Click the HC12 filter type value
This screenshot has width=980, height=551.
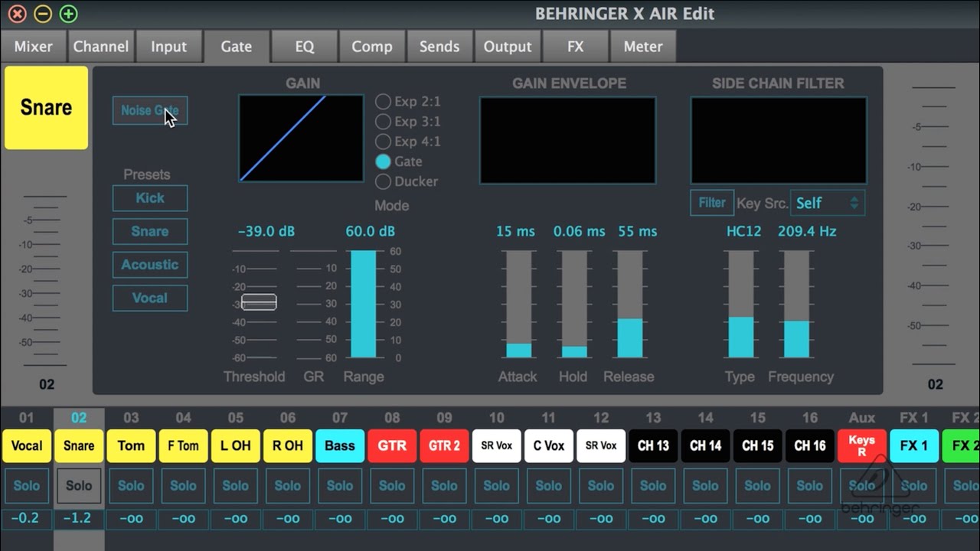click(x=744, y=231)
